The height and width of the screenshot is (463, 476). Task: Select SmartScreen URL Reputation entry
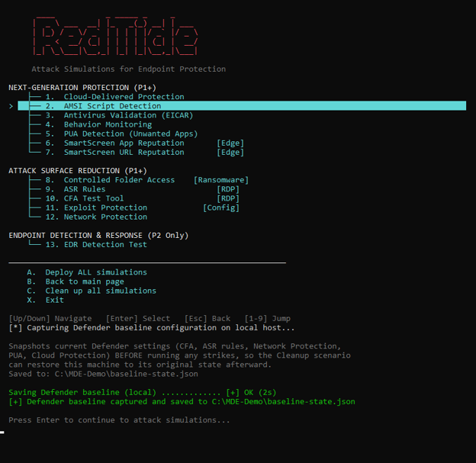coord(114,152)
